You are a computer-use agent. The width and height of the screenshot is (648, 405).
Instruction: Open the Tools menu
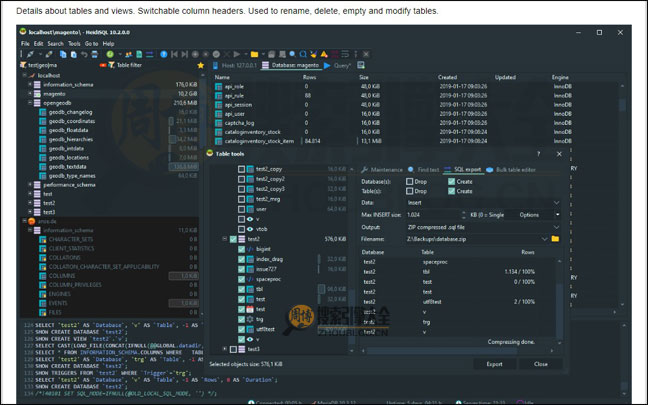click(x=73, y=44)
